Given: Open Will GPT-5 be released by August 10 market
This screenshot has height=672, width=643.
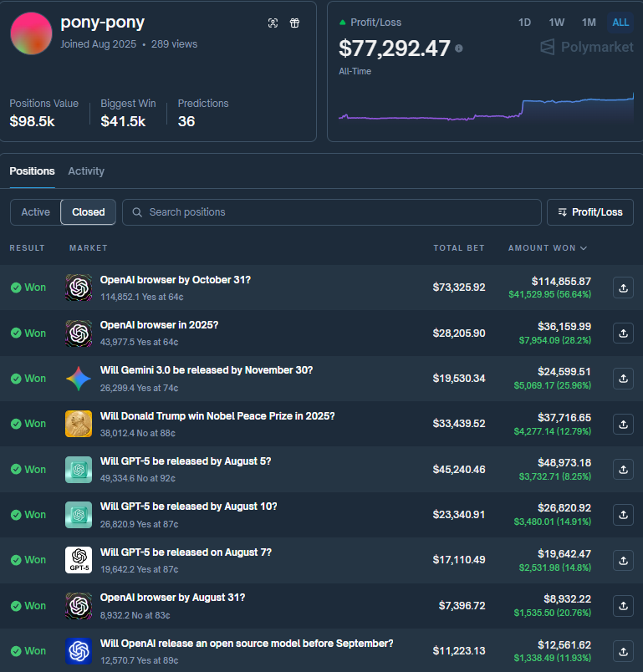Looking at the screenshot, I should click(188, 507).
